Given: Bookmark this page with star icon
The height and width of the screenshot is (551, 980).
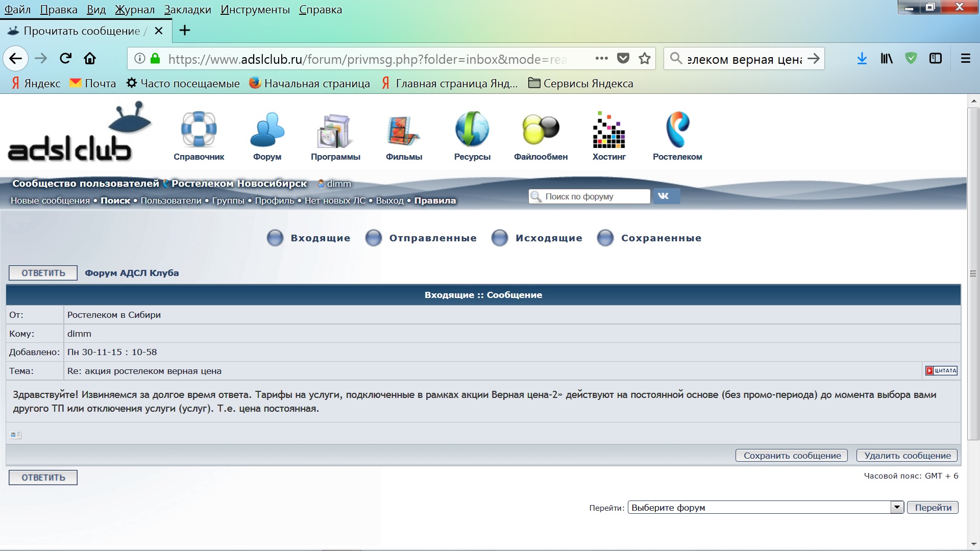Looking at the screenshot, I should tap(645, 59).
